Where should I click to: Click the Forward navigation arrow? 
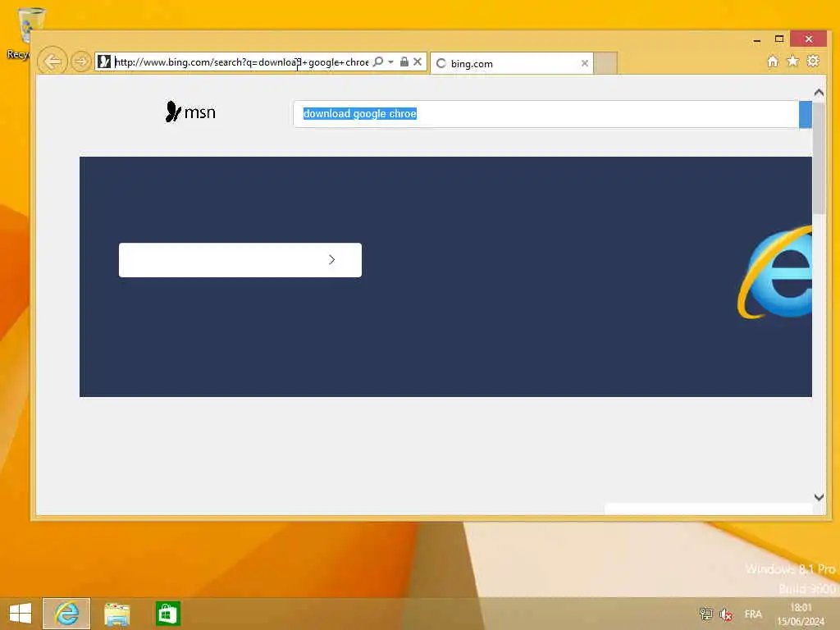click(81, 62)
